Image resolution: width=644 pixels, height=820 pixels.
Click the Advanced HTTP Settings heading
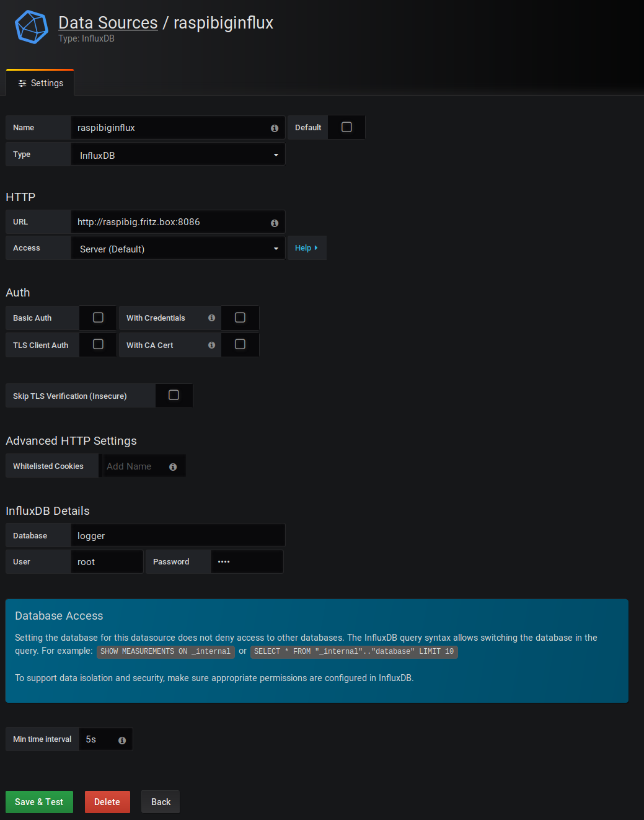click(71, 441)
